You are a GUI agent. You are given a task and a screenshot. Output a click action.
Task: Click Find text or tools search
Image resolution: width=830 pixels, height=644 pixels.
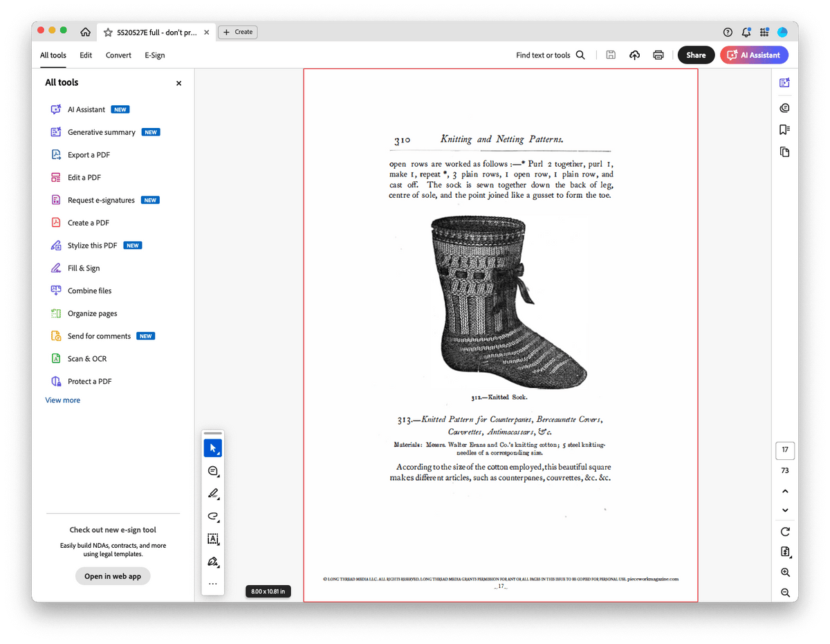coord(551,55)
